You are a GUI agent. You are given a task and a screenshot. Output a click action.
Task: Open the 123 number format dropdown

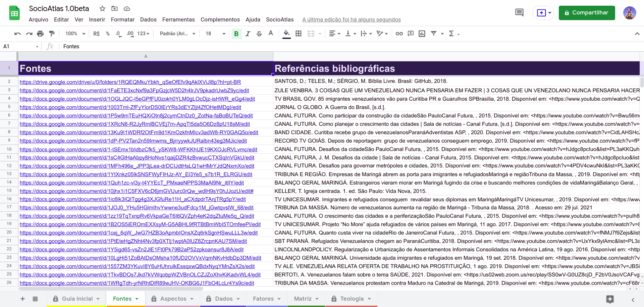[143, 34]
